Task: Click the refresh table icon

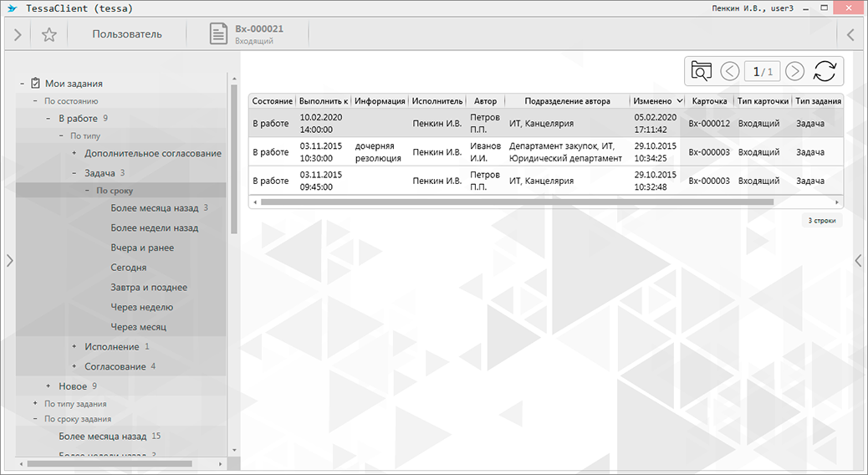Action: (x=825, y=71)
